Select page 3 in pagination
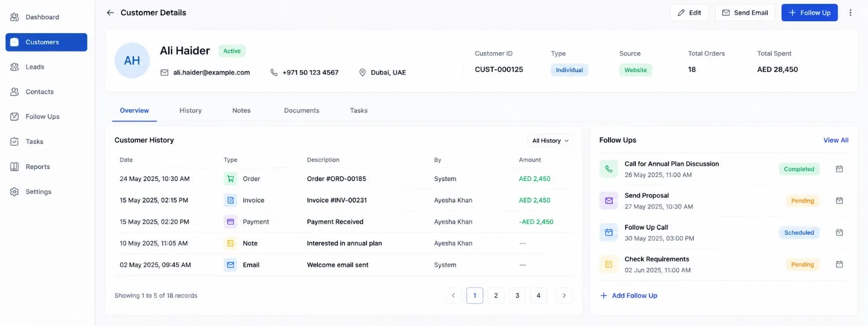 click(x=518, y=296)
